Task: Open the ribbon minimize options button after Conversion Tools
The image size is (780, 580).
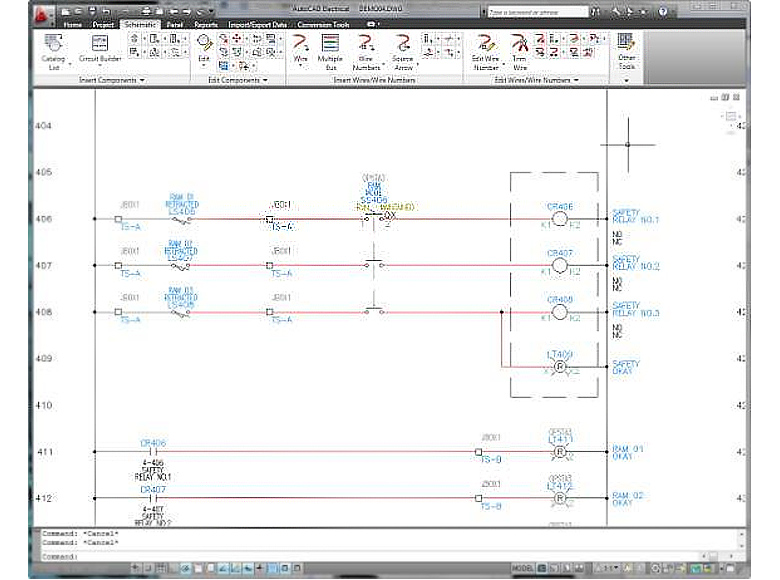Action: (x=372, y=24)
